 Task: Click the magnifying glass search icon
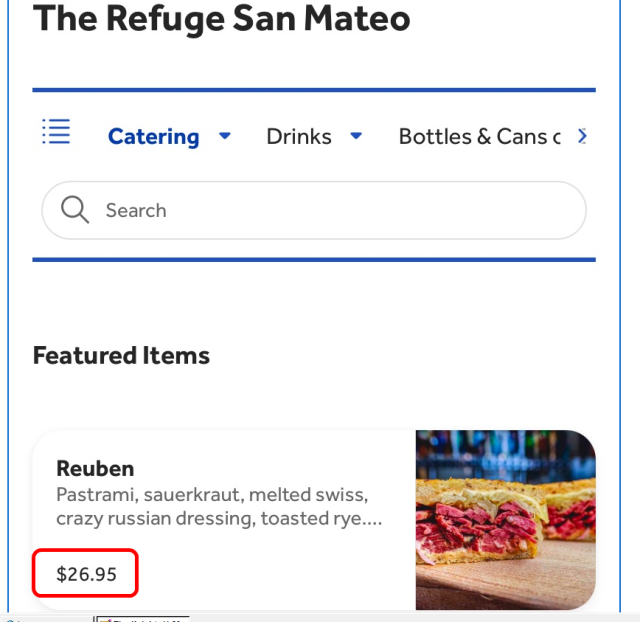tap(75, 210)
